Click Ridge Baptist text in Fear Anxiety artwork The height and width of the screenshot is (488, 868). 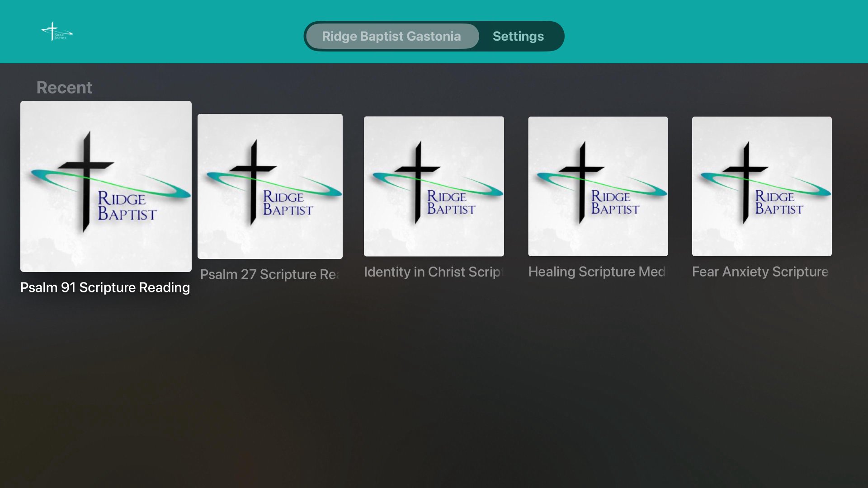click(x=778, y=202)
